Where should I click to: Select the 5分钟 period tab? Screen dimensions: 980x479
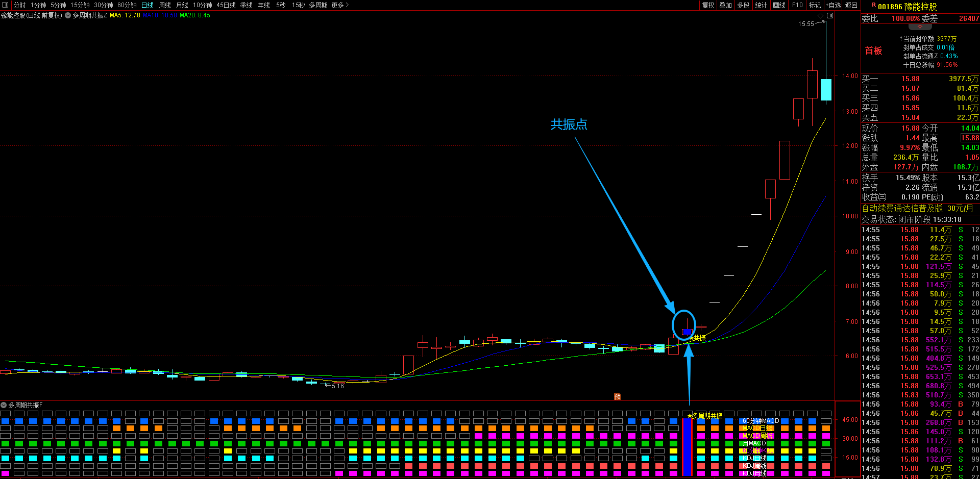[x=58, y=5]
